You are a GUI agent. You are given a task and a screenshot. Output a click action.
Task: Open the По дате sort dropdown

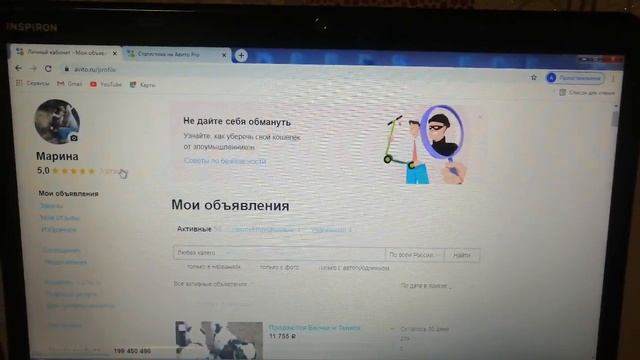click(425, 286)
